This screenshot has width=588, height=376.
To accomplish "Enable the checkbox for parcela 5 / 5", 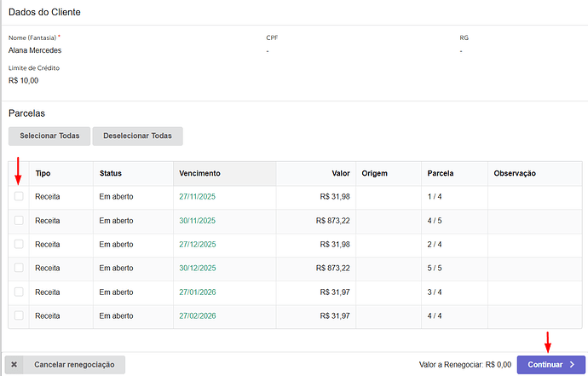I will point(19,269).
